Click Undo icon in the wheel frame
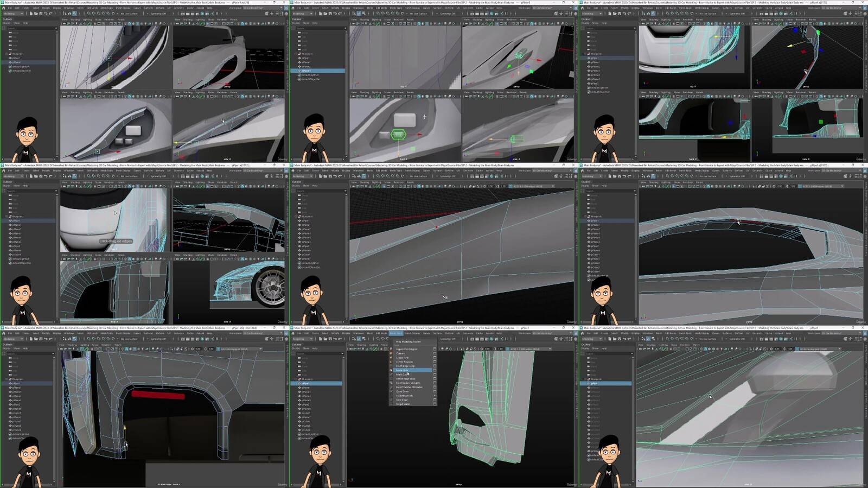This screenshot has width=868, height=488. pos(44,176)
